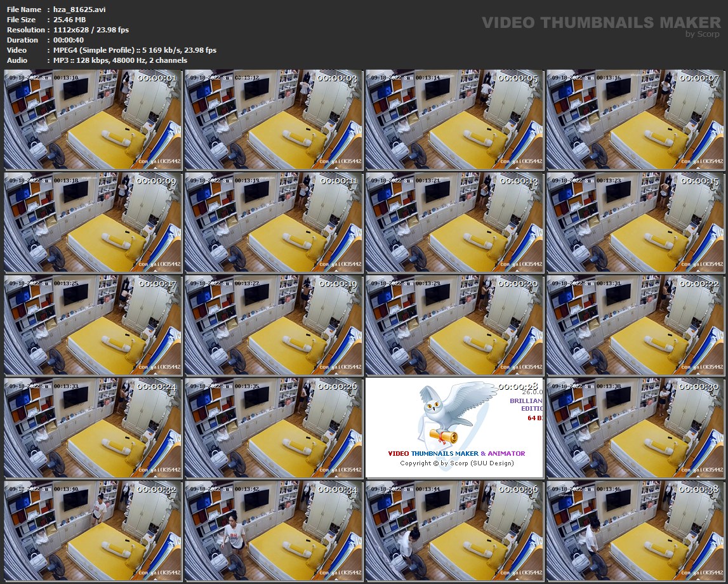This screenshot has width=728, height=584.
Task: Click the thumbnail stamped 00:00:13
Action: tap(454, 222)
